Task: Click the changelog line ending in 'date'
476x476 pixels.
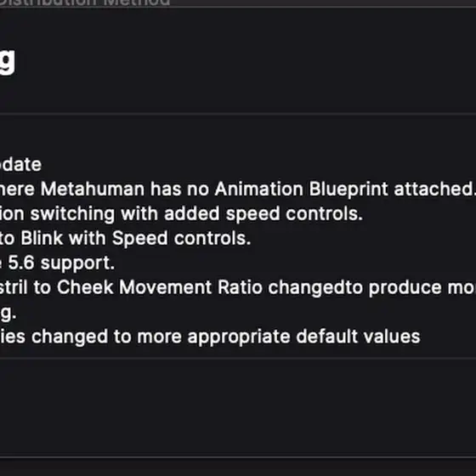Action: pos(20,165)
